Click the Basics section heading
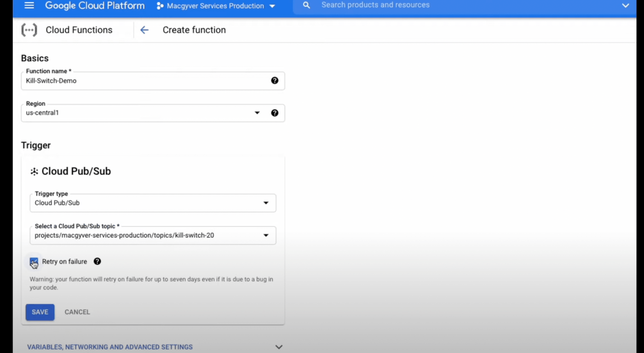Image resolution: width=644 pixels, height=353 pixels. (35, 58)
